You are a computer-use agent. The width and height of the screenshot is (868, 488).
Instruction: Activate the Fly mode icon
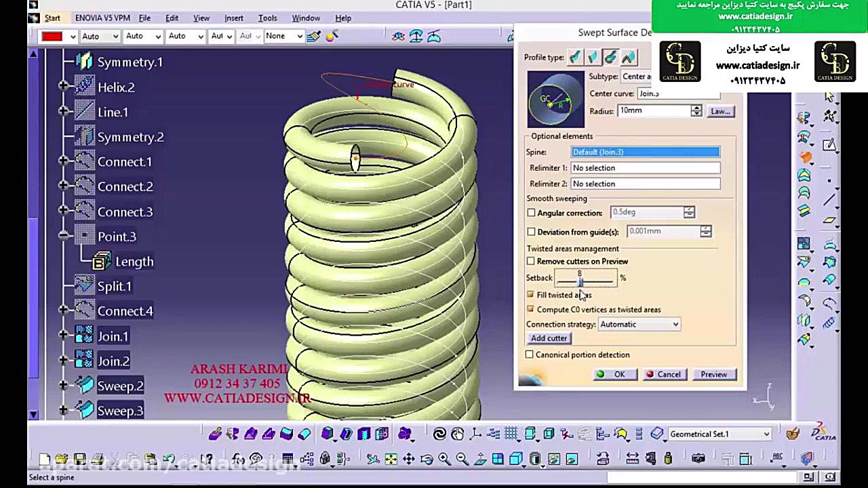click(373, 460)
